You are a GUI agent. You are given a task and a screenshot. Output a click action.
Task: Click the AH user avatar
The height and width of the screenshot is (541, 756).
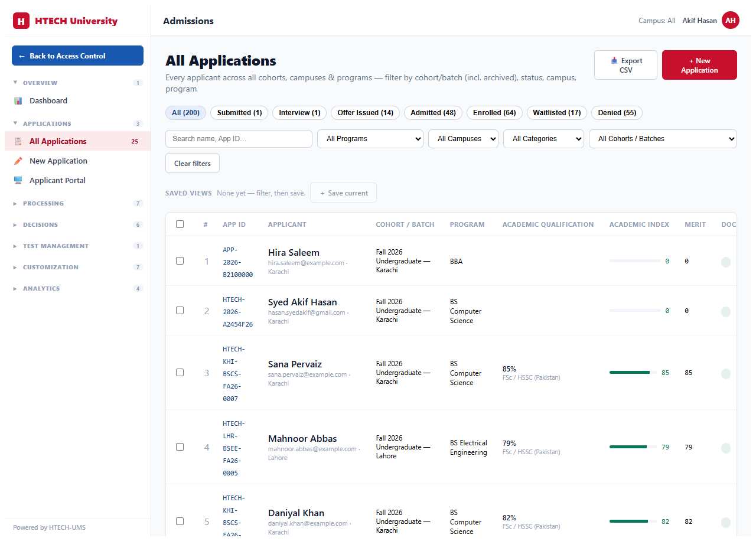pyautogui.click(x=731, y=21)
